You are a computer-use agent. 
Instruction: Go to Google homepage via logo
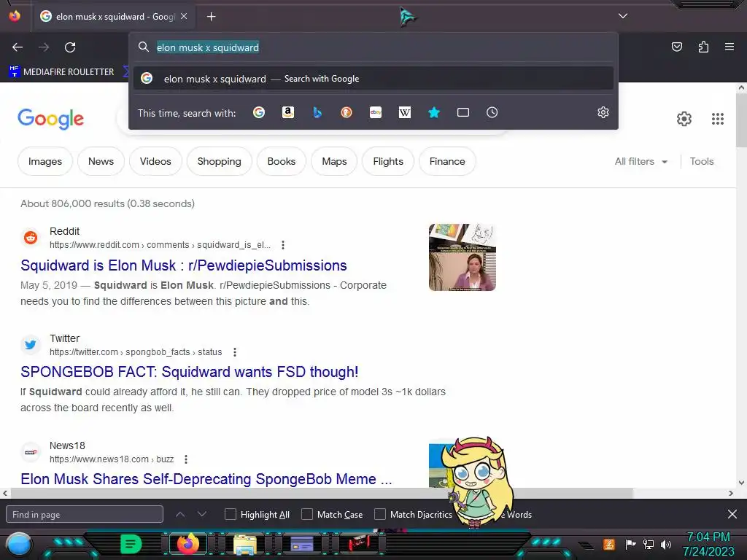pos(51,119)
